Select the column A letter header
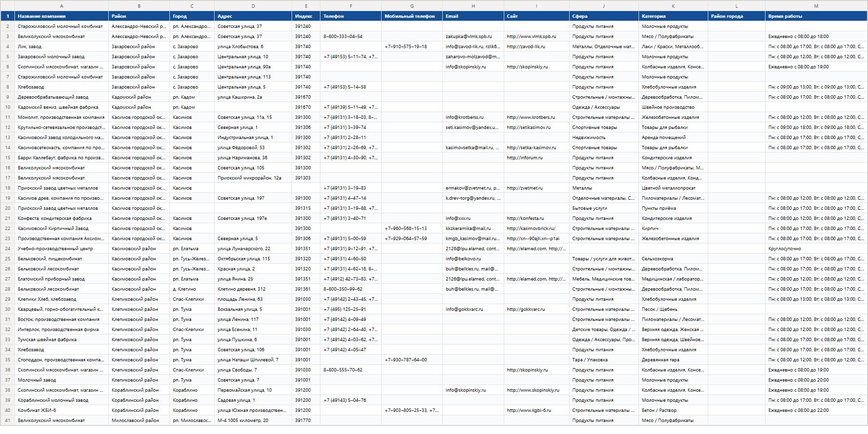Image resolution: width=868 pixels, height=434 pixels. point(62,6)
